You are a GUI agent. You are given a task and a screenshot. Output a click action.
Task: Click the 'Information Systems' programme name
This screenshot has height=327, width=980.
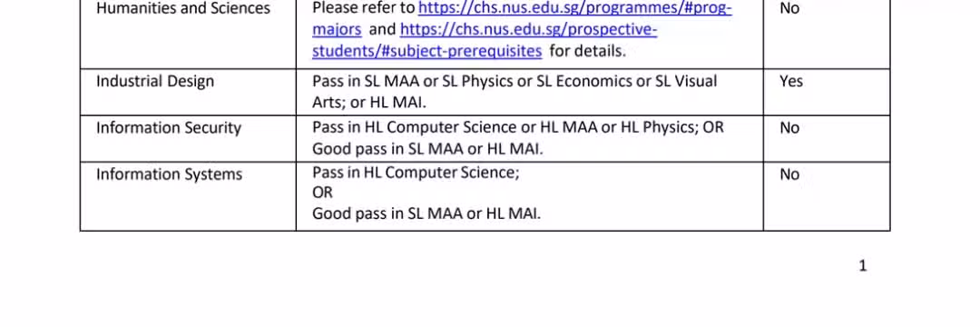pos(169,174)
